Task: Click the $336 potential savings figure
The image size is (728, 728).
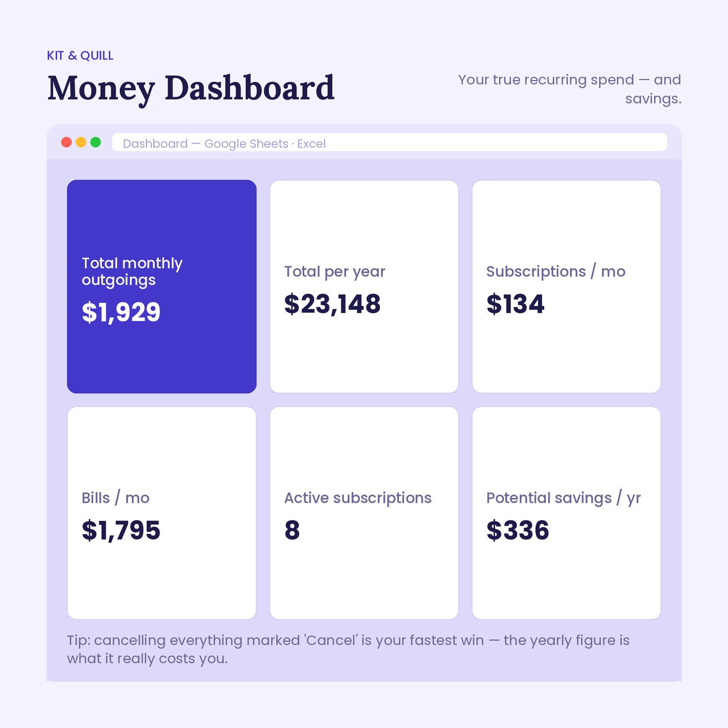Action: tap(518, 530)
